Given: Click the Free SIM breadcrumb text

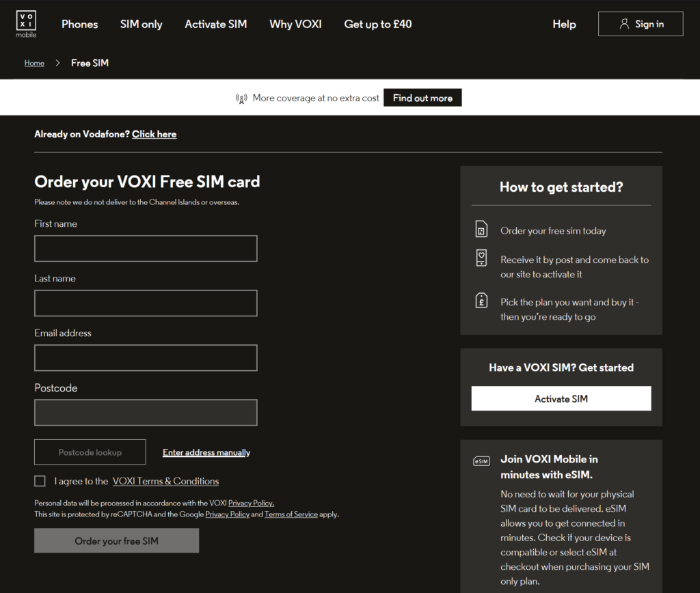Looking at the screenshot, I should pos(90,63).
